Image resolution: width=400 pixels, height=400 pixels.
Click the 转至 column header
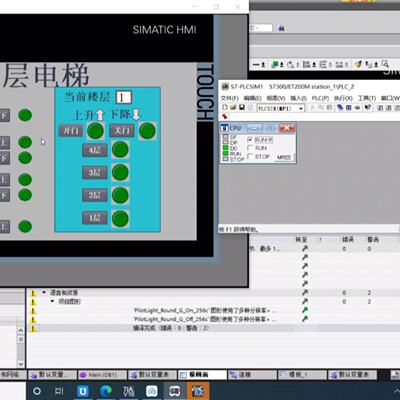click(301, 239)
